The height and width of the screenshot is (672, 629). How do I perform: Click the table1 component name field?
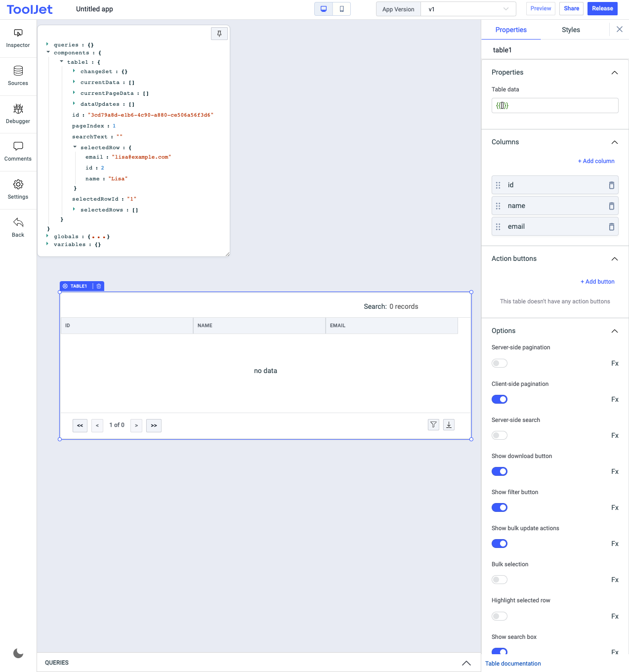coord(555,50)
